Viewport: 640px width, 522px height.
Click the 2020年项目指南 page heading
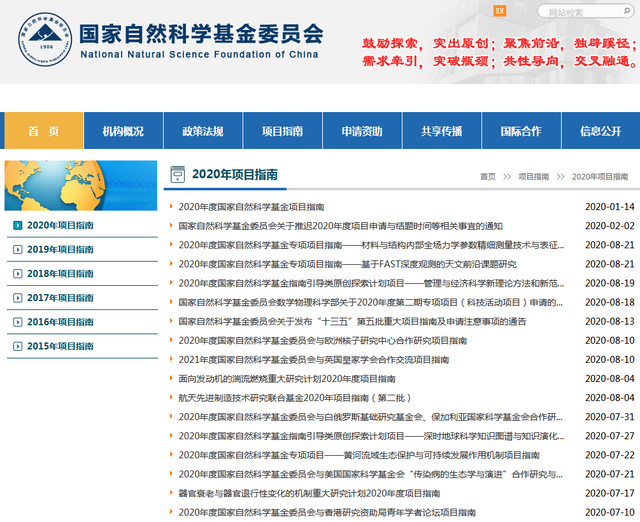click(x=235, y=174)
